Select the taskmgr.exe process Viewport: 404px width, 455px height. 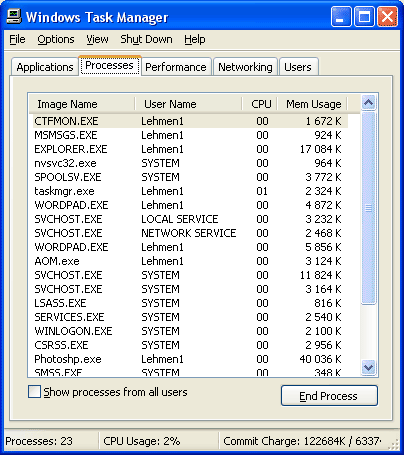pos(190,191)
